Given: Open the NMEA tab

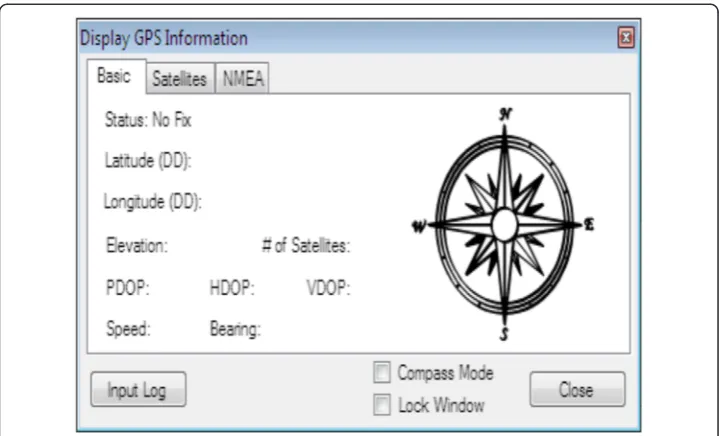Looking at the screenshot, I should point(243,78).
